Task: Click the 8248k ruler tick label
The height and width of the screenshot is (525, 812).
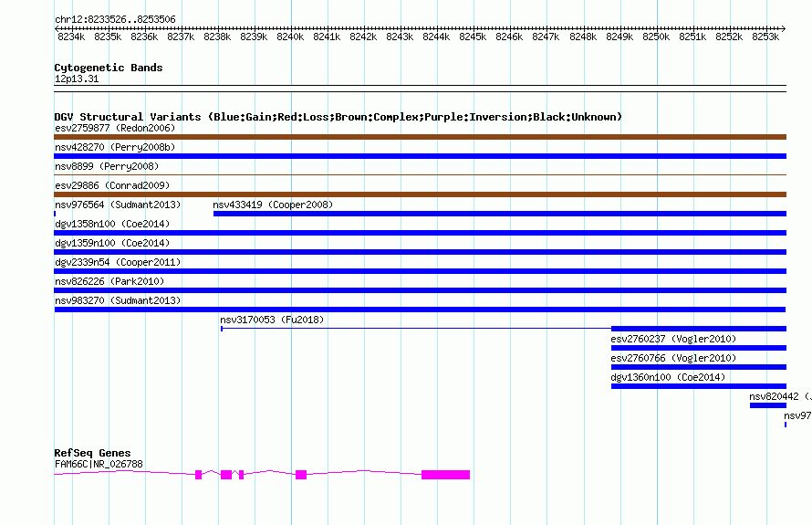Action: pyautogui.click(x=583, y=37)
